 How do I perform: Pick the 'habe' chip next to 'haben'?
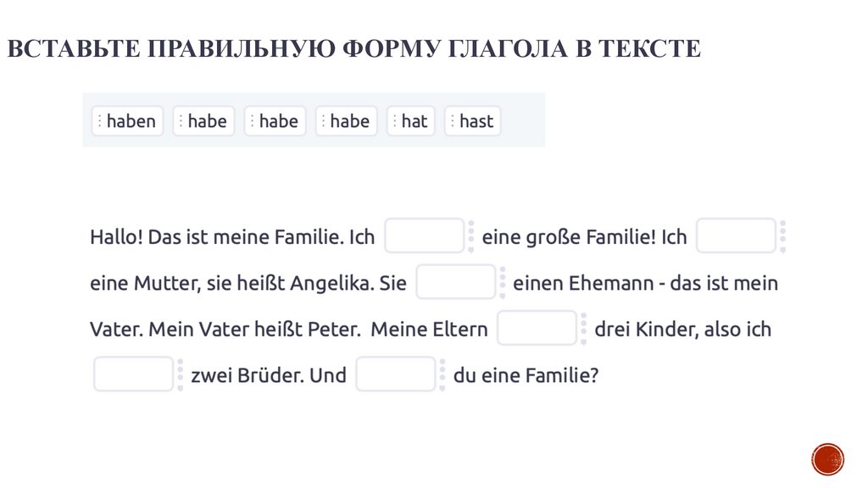(203, 121)
